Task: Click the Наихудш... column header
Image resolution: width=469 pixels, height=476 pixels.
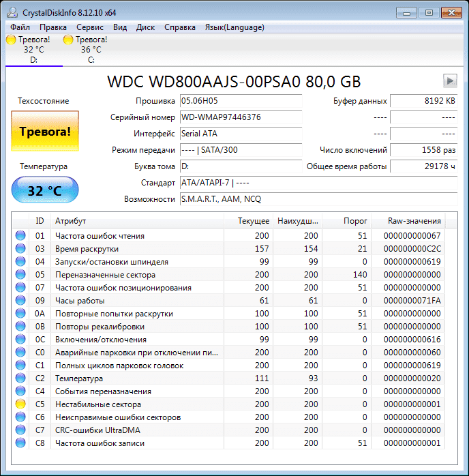Action: point(298,221)
